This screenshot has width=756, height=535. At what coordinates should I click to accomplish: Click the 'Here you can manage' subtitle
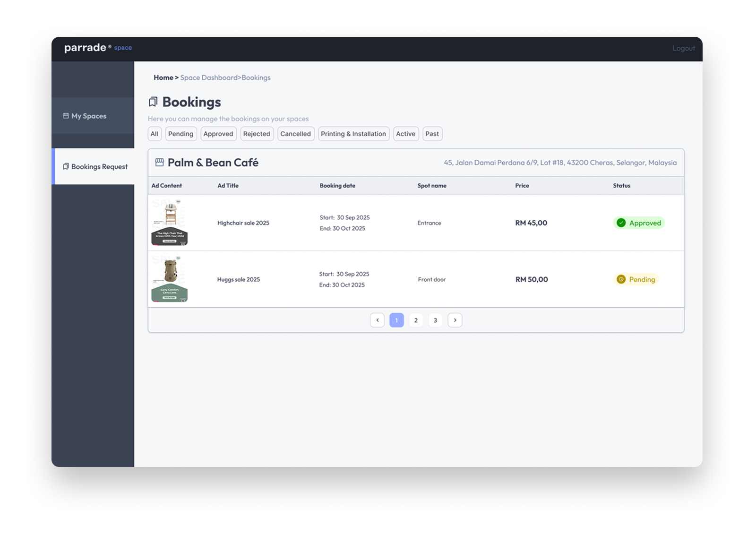click(228, 119)
